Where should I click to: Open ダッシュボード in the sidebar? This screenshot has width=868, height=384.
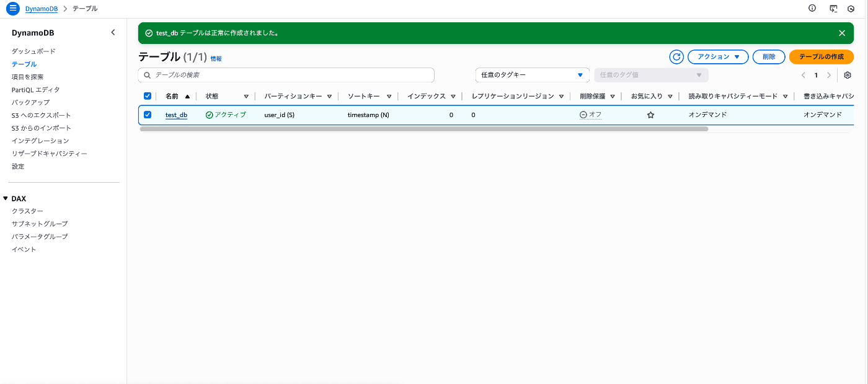click(x=33, y=51)
